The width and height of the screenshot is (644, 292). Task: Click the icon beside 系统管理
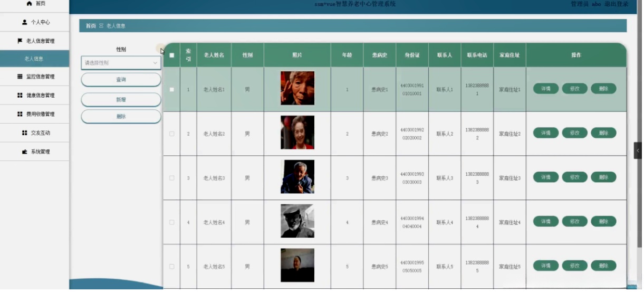(24, 152)
